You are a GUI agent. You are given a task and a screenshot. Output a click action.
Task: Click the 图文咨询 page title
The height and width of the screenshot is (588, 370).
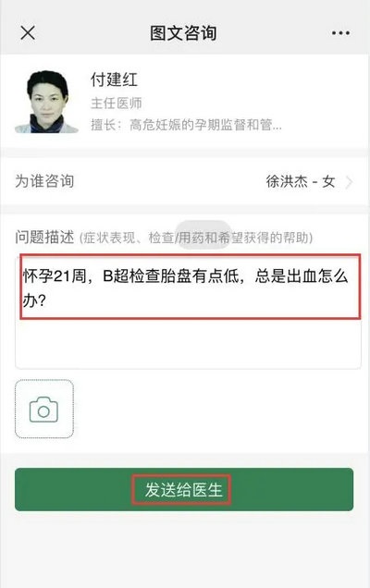pos(183,33)
